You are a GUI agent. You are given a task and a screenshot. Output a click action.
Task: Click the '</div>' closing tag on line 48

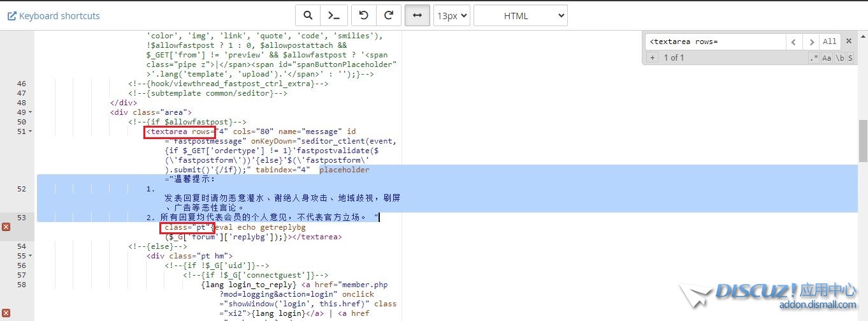pyautogui.click(x=124, y=103)
